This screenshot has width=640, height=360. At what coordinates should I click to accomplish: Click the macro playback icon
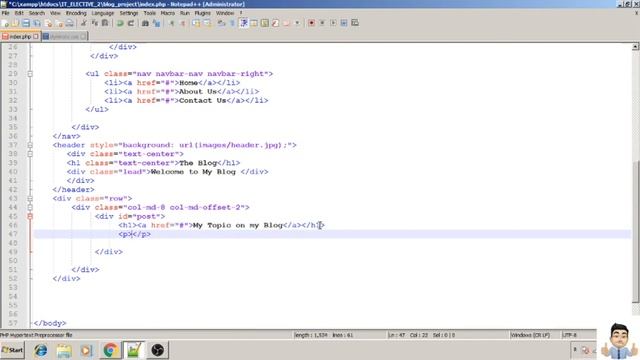point(333,23)
